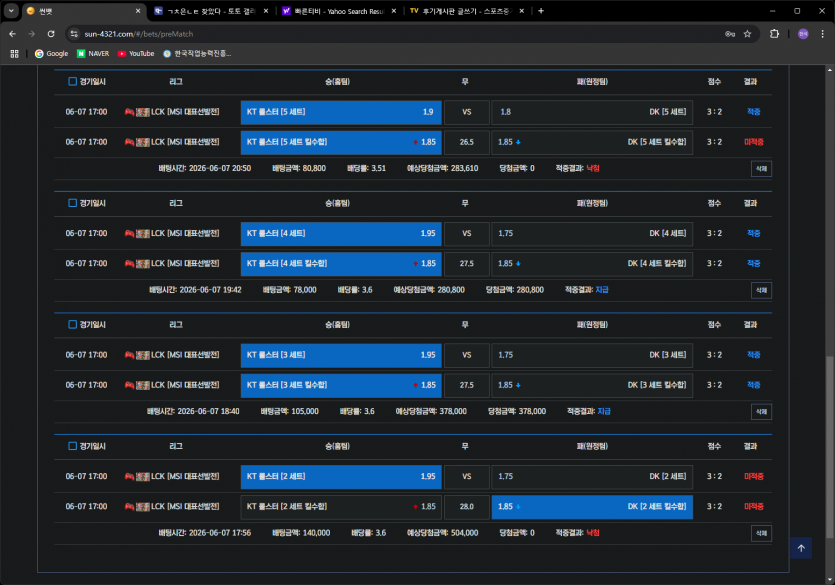The image size is (835, 585).
Task: Bookmark this page with star icon
Action: click(x=747, y=34)
